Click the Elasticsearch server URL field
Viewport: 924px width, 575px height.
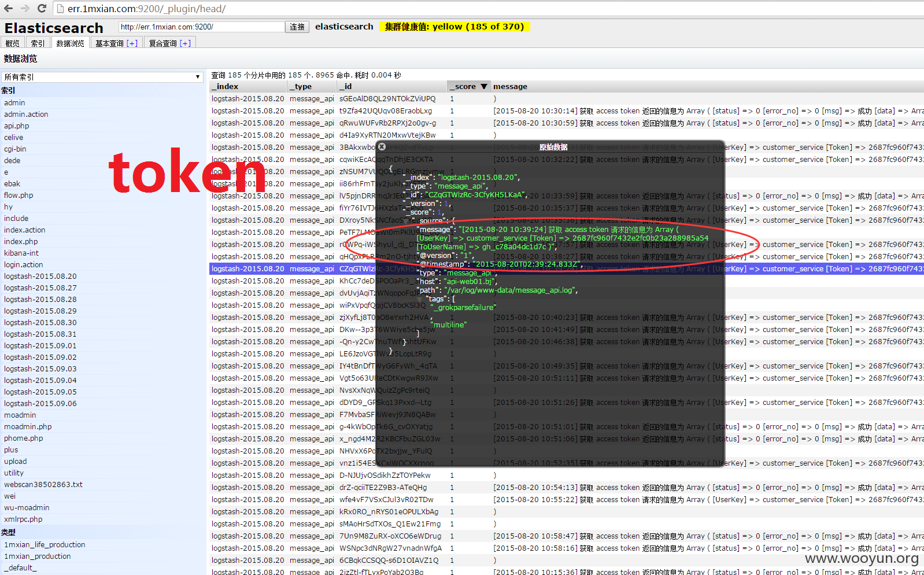click(x=201, y=27)
